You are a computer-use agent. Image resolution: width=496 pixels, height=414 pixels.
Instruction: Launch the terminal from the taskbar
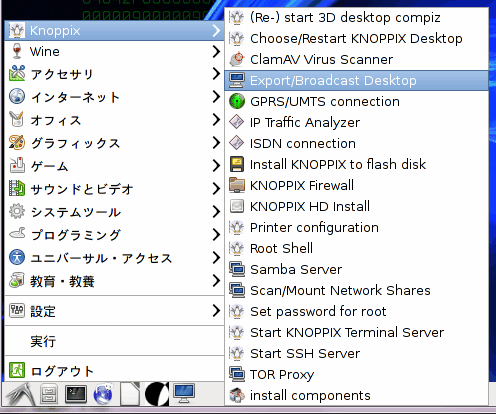(x=76, y=394)
